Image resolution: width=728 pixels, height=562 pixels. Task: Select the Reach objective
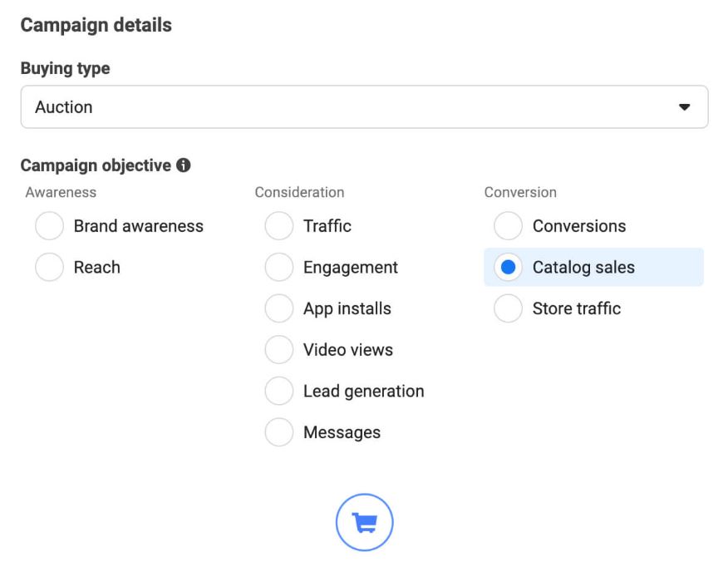[50, 268]
